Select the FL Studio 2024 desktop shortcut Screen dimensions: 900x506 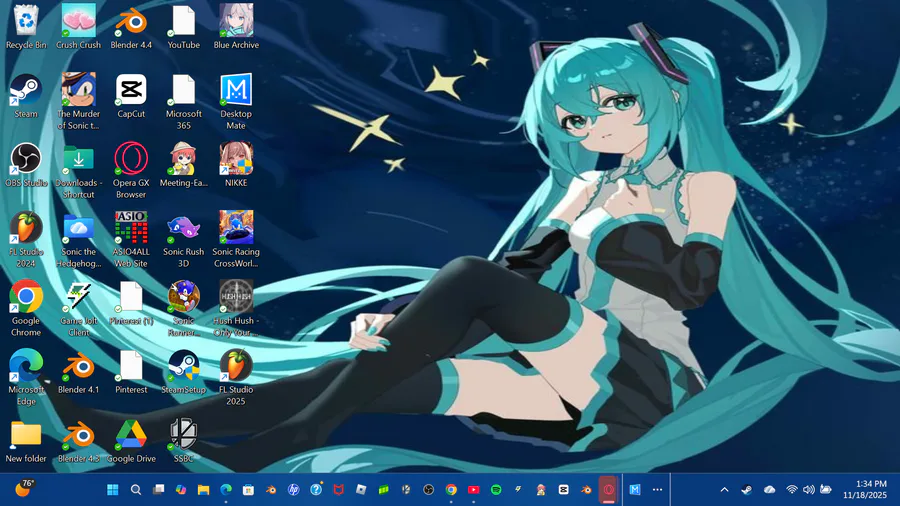tap(26, 240)
